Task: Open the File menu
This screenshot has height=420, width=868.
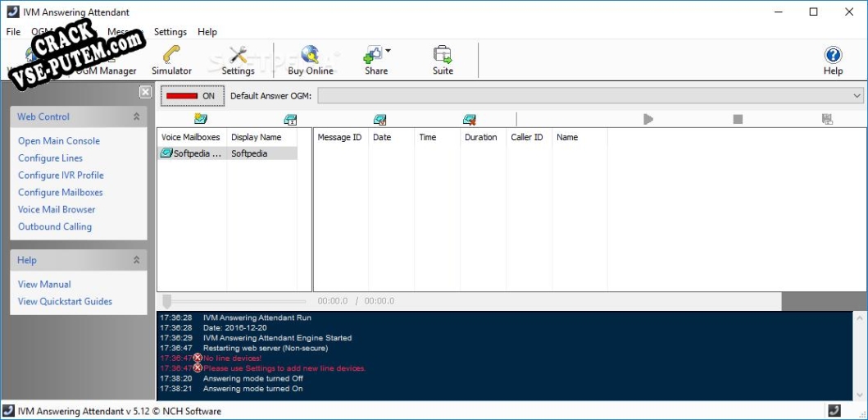Action: coord(13,32)
